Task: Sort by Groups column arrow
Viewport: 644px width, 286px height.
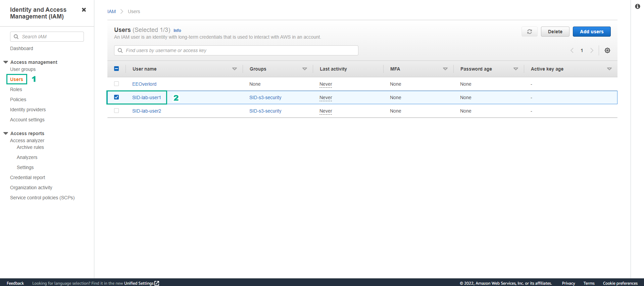Action: pos(305,69)
